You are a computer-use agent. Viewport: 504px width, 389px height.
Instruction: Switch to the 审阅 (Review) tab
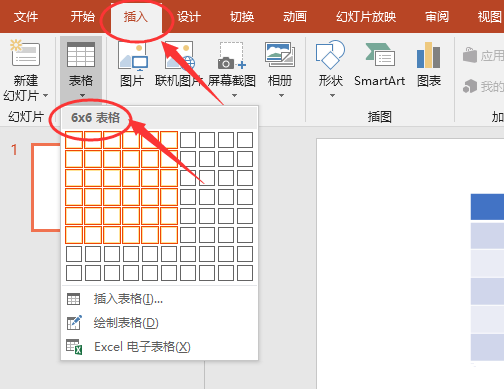437,17
